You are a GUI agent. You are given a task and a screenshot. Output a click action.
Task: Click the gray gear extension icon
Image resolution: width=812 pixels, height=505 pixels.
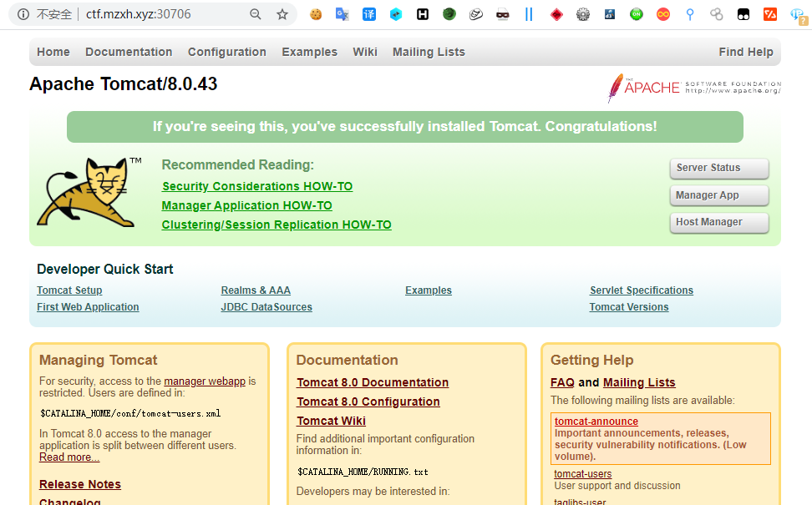[583, 14]
